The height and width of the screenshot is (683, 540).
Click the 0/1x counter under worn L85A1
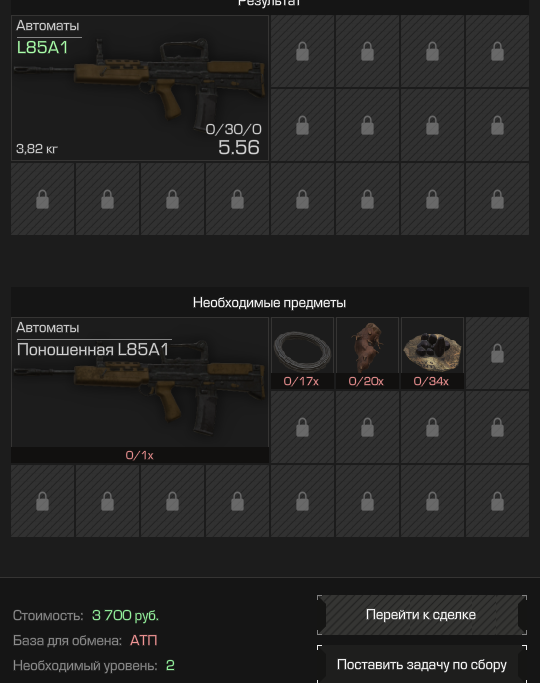139,455
